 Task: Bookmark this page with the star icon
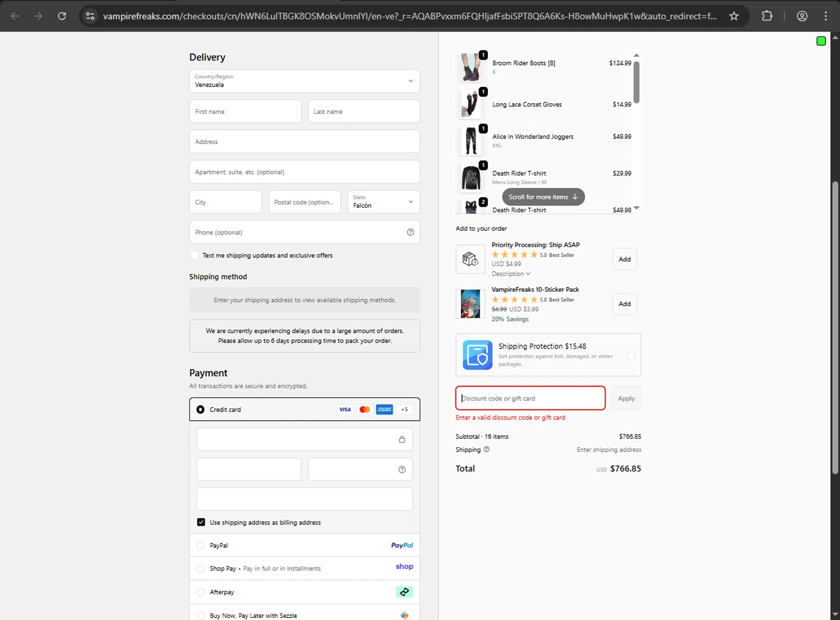[x=734, y=16]
